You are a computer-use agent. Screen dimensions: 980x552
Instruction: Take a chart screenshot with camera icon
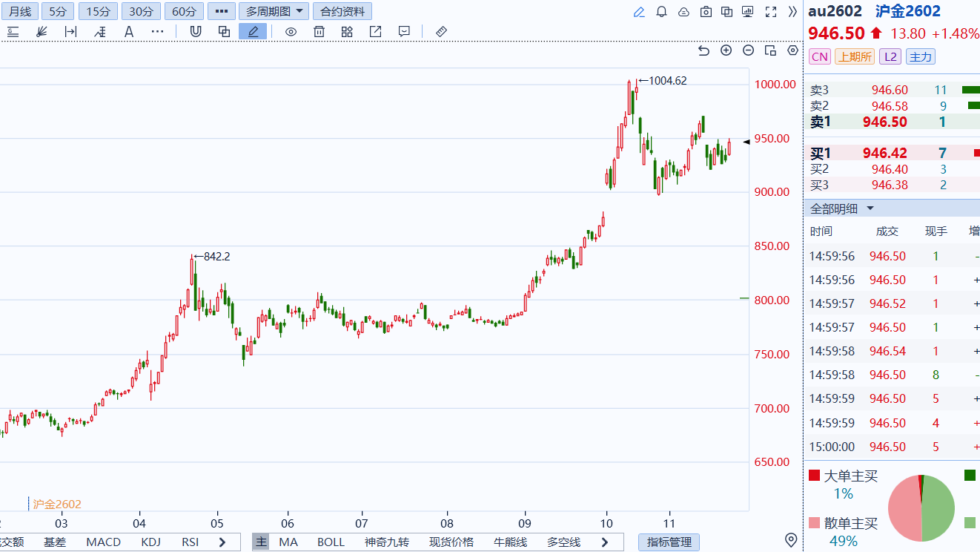point(706,12)
